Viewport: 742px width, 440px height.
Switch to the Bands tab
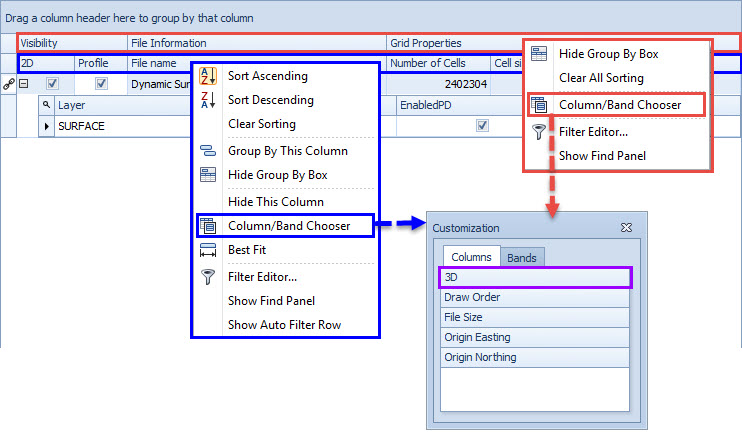521,258
